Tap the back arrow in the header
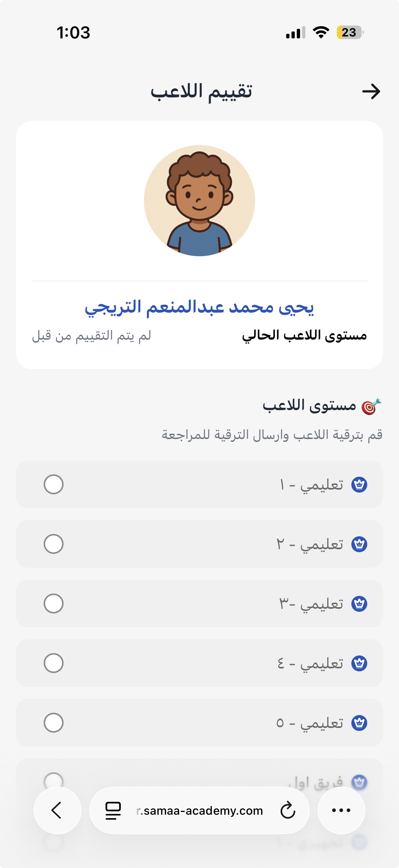The height and width of the screenshot is (868, 399). [371, 91]
